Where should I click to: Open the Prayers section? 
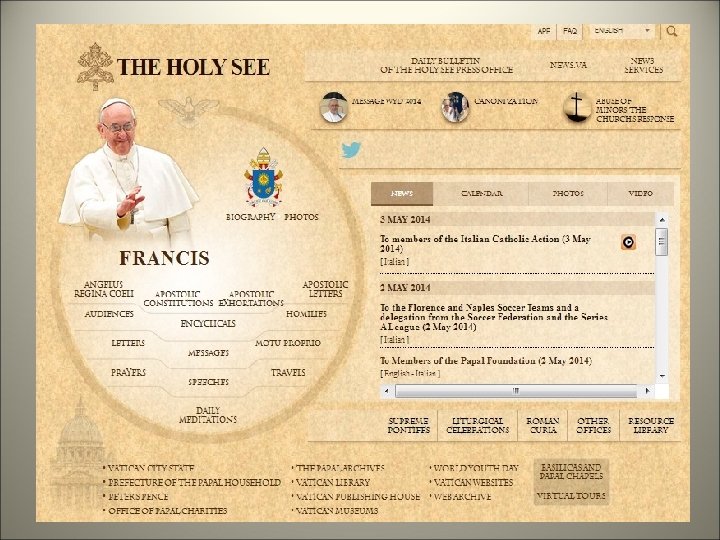[128, 372]
